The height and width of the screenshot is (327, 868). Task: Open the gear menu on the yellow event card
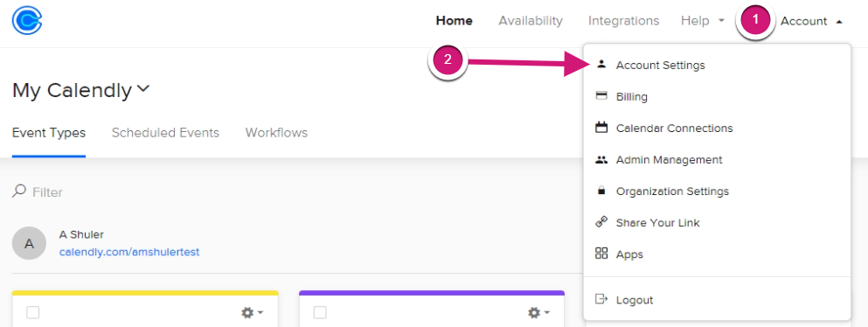pyautogui.click(x=252, y=313)
